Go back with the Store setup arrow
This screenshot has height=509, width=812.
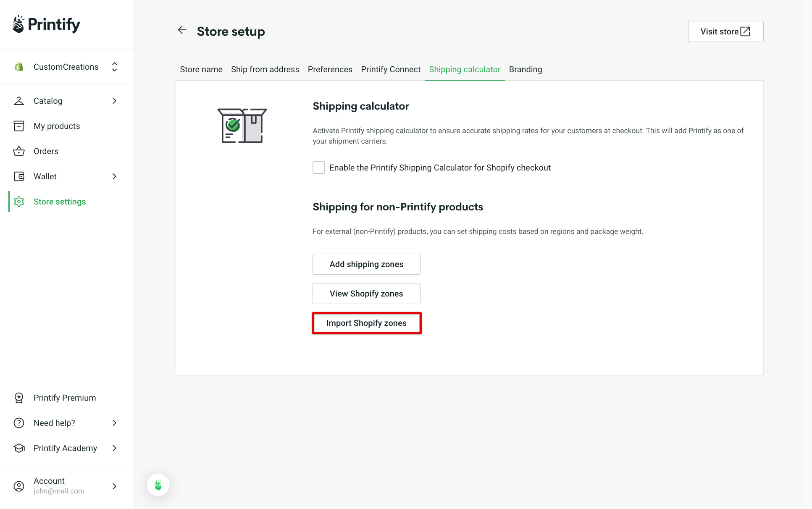coord(182,30)
